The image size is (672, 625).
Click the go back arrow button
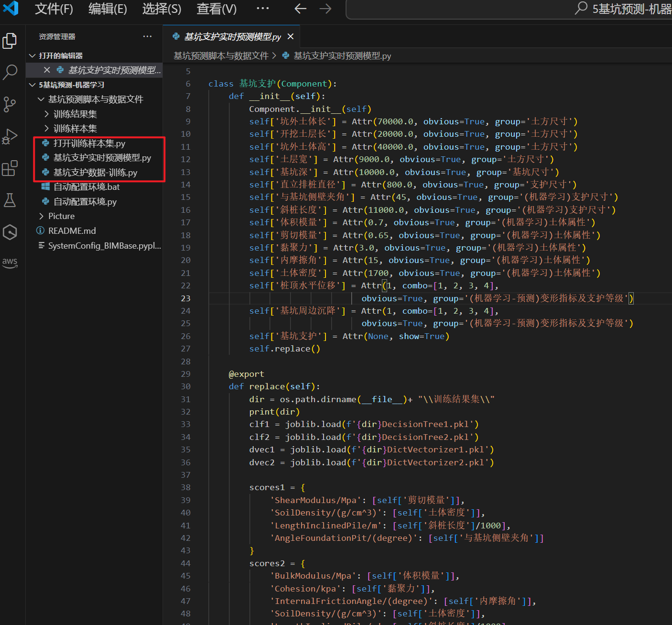(300, 9)
